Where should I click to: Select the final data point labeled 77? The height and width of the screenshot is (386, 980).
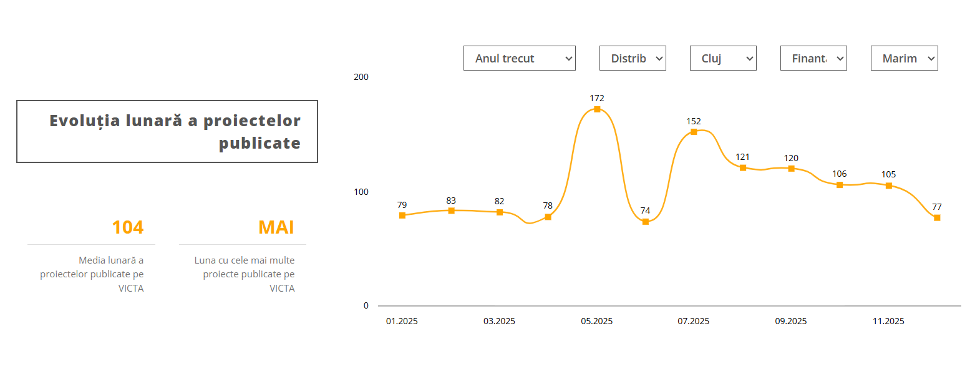[937, 218]
